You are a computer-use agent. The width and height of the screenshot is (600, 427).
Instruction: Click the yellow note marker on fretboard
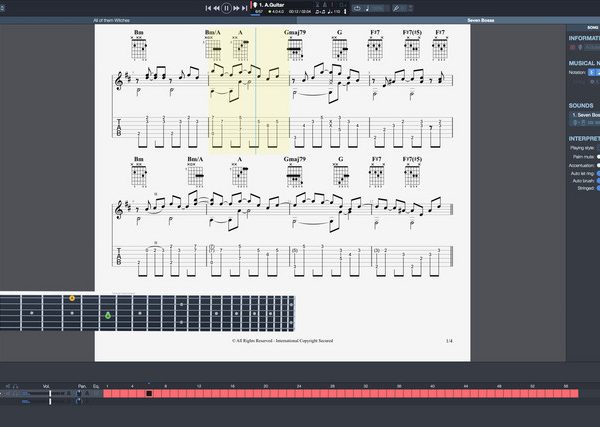tap(72, 298)
